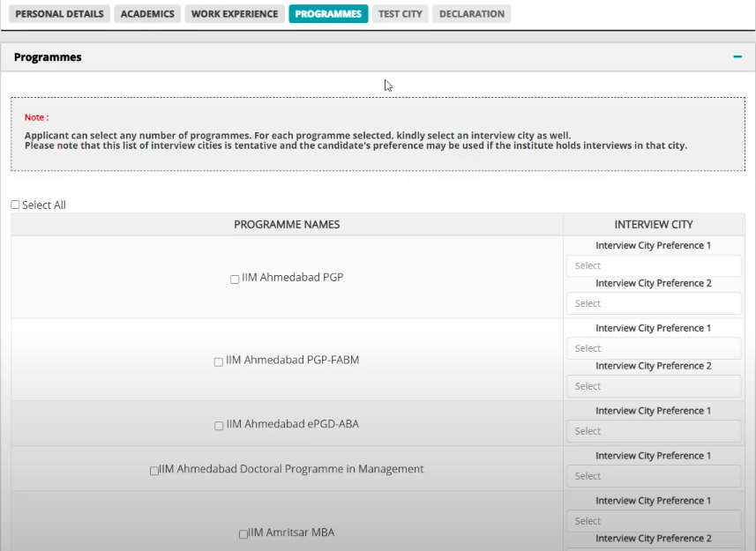This screenshot has height=551, width=756.
Task: Click the note line about tentative interview cities
Action: click(356, 145)
